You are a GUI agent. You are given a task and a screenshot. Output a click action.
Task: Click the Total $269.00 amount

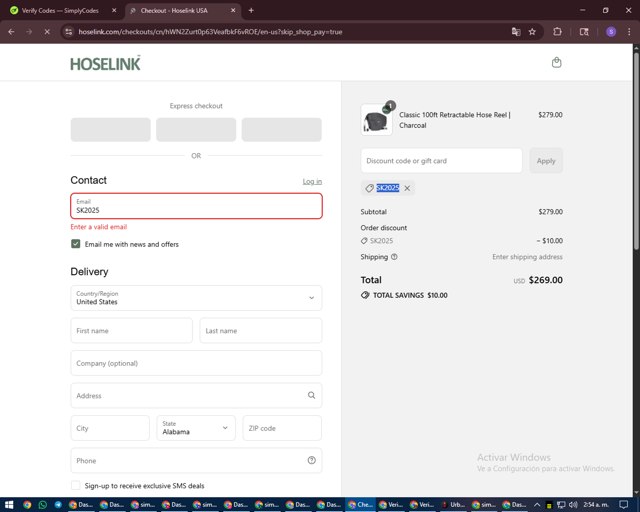[545, 280]
